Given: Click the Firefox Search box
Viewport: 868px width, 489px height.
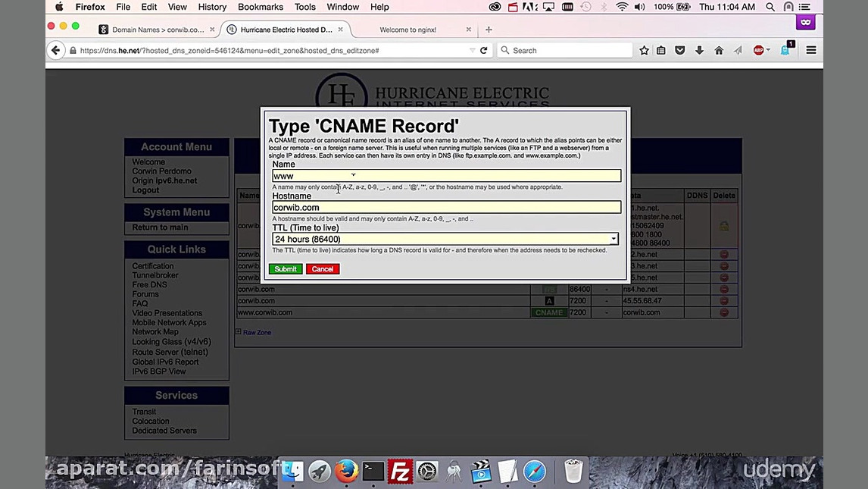Looking at the screenshot, I should [x=564, y=50].
